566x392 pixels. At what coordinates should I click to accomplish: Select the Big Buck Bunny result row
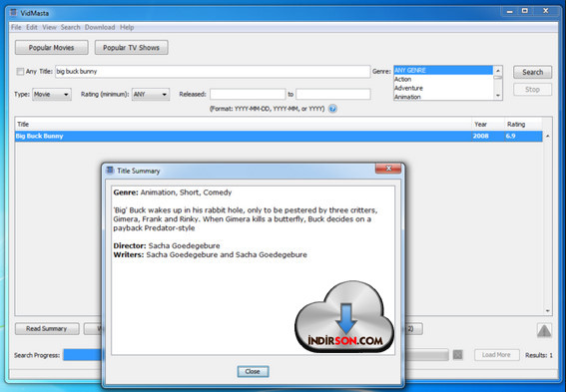coord(279,136)
